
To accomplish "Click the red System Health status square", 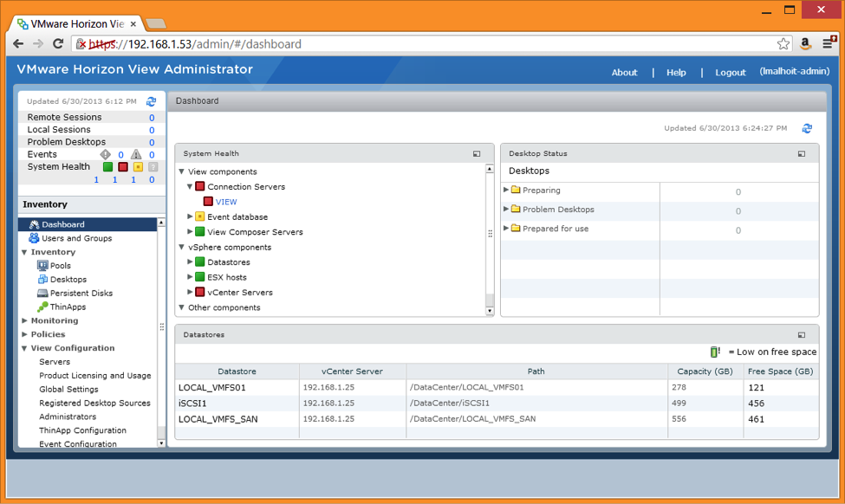I will 123,167.
